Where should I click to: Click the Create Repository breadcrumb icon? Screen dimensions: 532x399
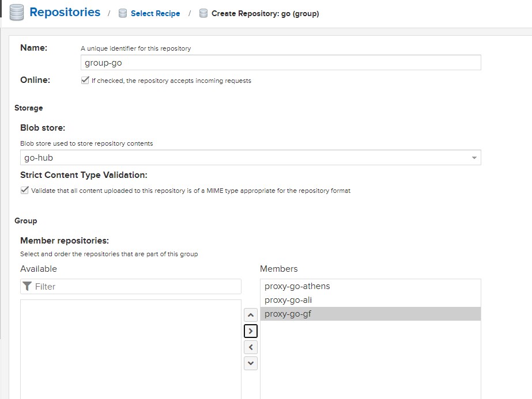203,13
